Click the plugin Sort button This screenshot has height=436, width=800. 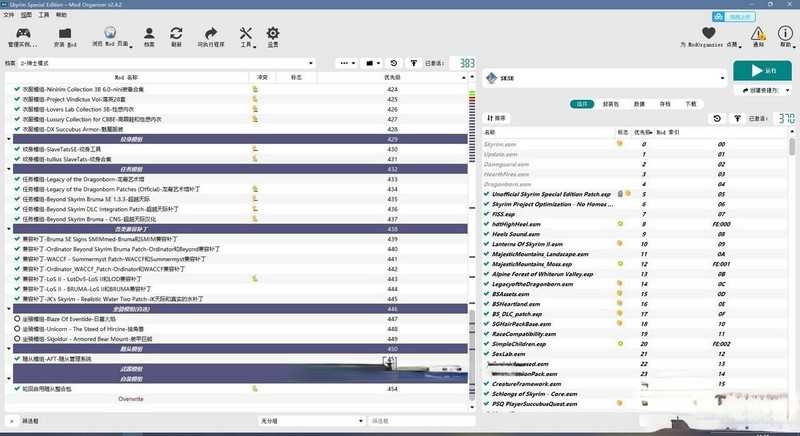pyautogui.click(x=497, y=118)
